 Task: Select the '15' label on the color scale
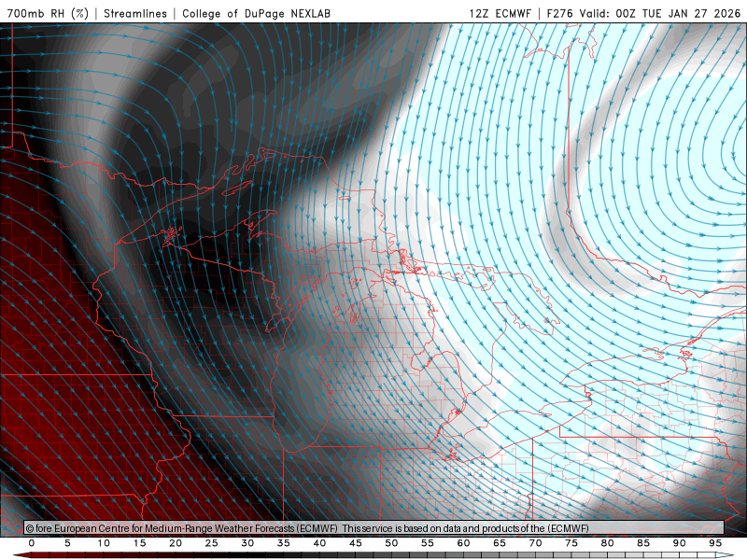pyautogui.click(x=139, y=543)
